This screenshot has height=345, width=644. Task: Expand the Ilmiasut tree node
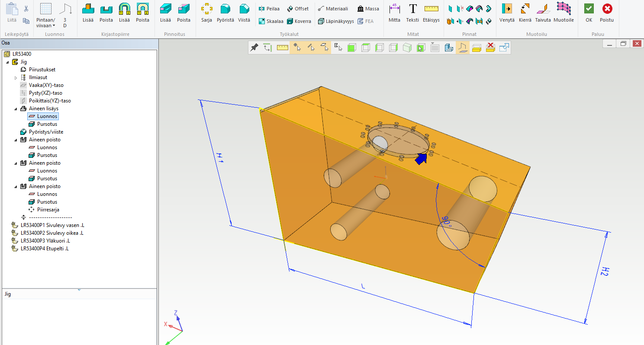16,78
